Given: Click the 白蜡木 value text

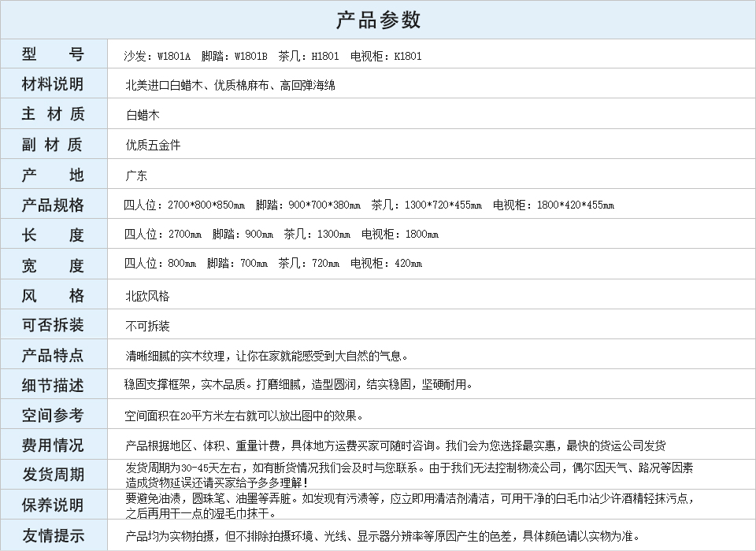Looking at the screenshot, I should (x=143, y=115).
